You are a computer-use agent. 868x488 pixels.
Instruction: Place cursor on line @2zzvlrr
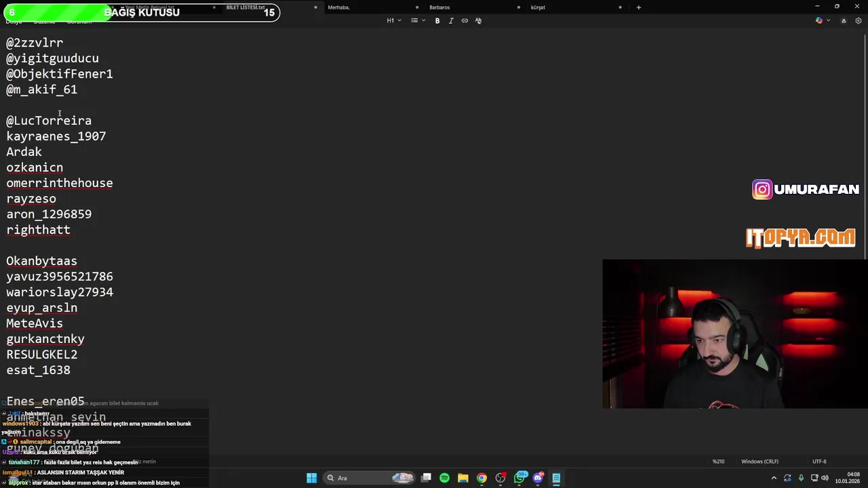click(35, 43)
